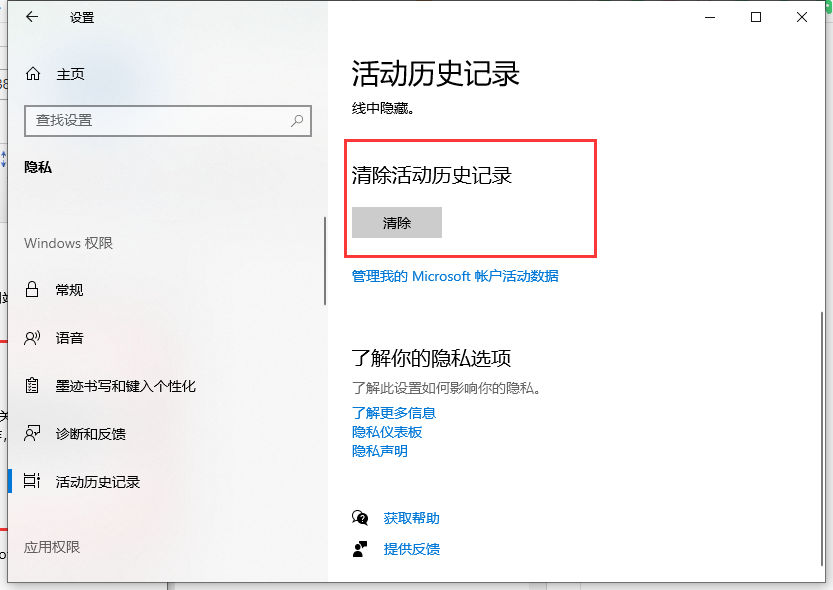
Task: Click the search magnifier icon
Action: pos(297,120)
